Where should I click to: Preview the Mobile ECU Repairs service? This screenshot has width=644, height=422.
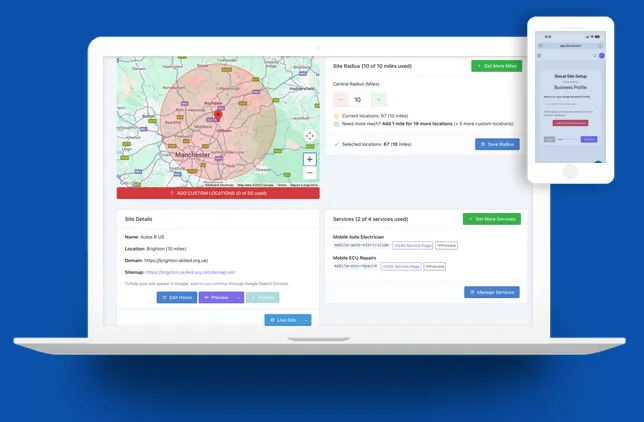[x=435, y=266]
